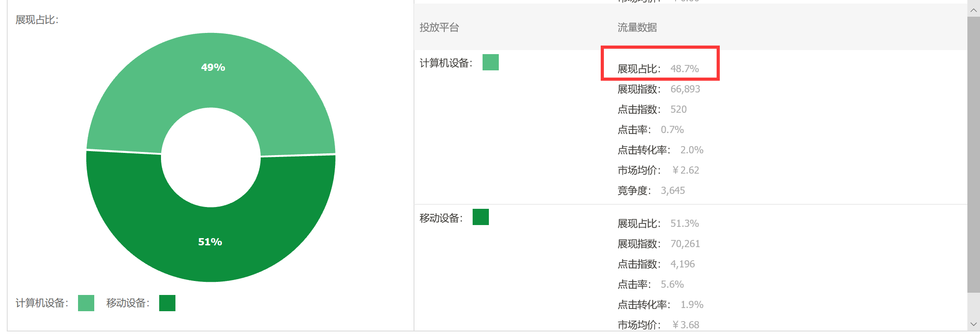The image size is (980, 336).
Task: Click the vertical scrollbar thumb
Action: click(973, 155)
